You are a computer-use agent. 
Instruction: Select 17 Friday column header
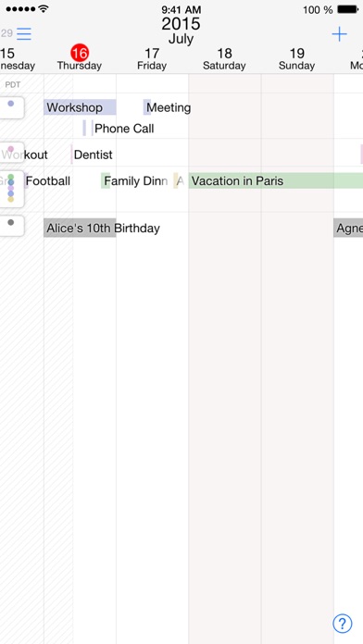pyautogui.click(x=152, y=59)
